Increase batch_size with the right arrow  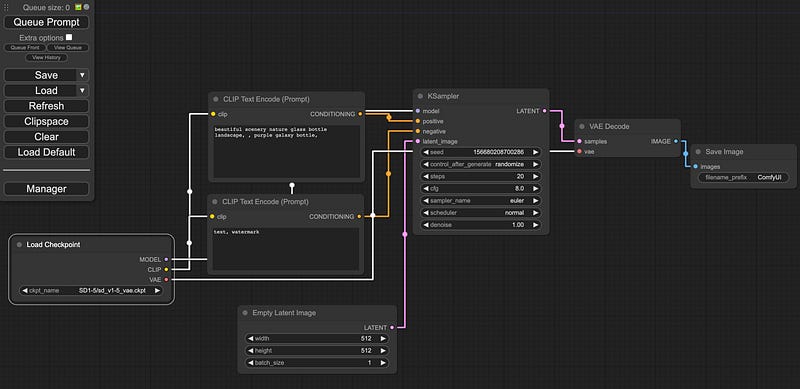(x=383, y=363)
